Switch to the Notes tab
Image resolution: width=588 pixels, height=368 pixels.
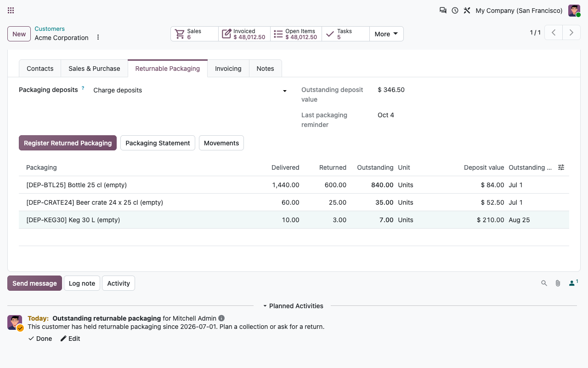[x=265, y=69]
